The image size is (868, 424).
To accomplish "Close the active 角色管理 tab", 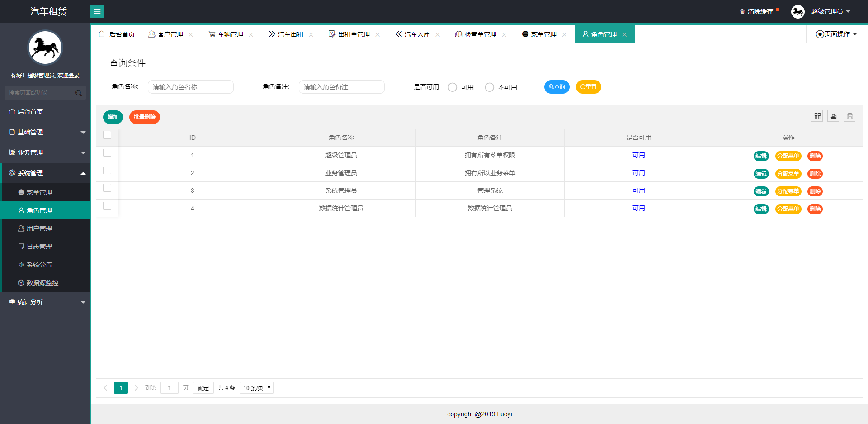I will pyautogui.click(x=624, y=34).
